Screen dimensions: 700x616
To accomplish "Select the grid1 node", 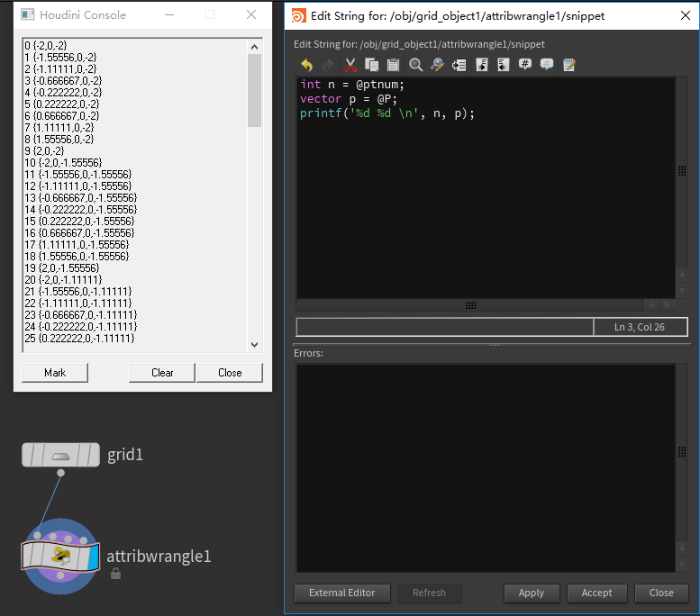I will point(60,455).
